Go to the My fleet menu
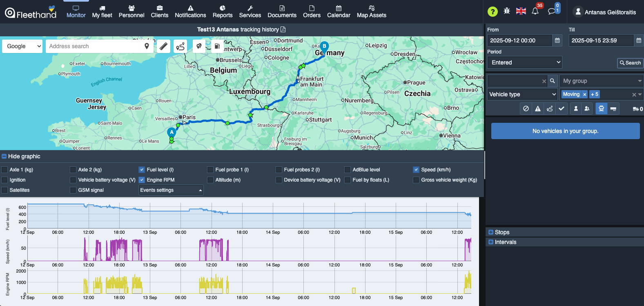The width and height of the screenshot is (644, 306). [102, 11]
